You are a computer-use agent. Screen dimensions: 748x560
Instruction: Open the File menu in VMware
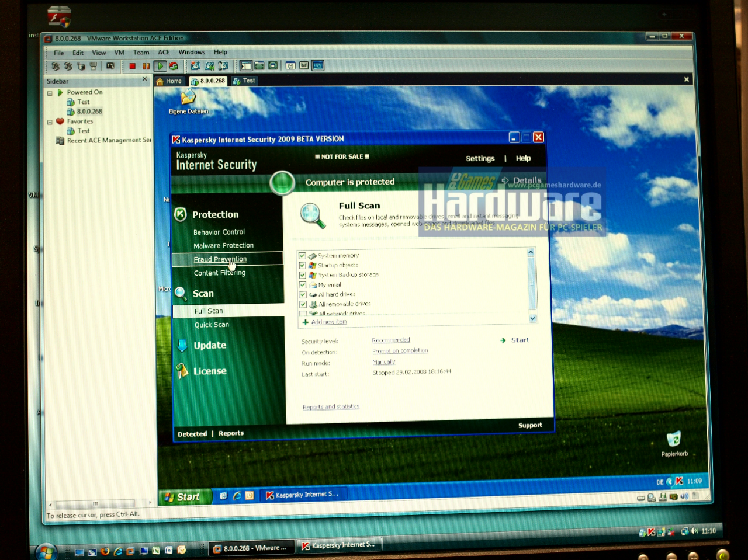(59, 53)
